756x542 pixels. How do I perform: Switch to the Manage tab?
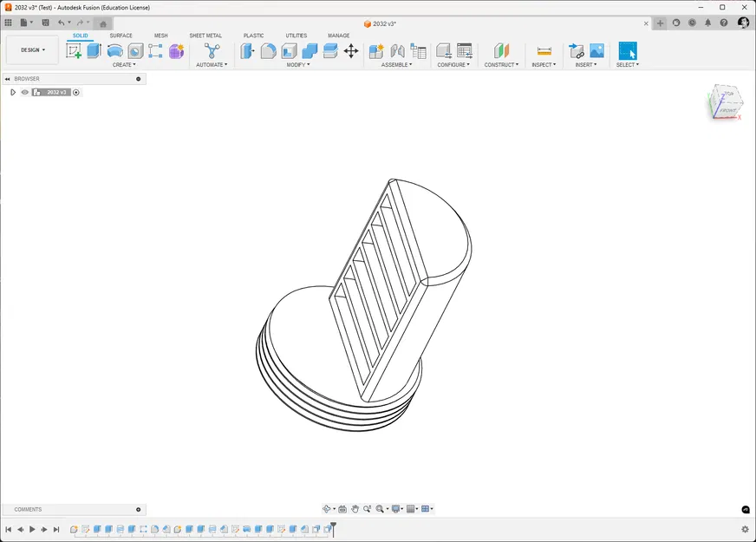338,36
